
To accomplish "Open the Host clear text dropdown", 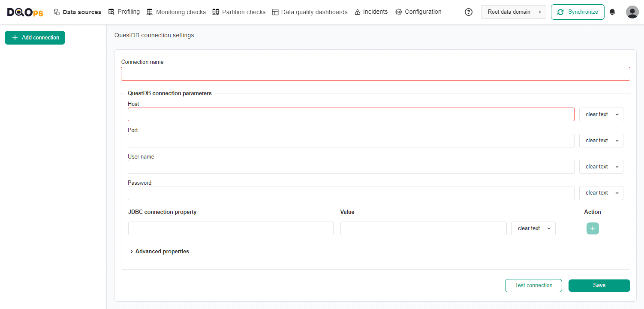I will (601, 114).
